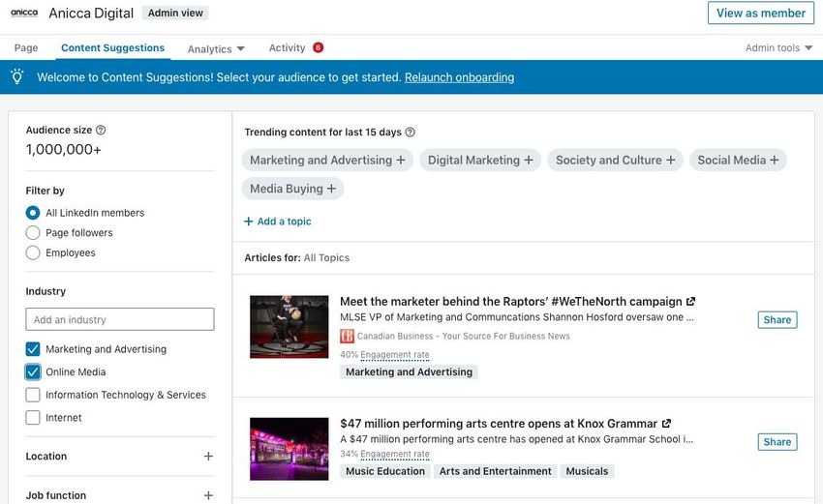Select the All LinkedIn members radio button
This screenshot has width=823, height=504.
[33, 213]
